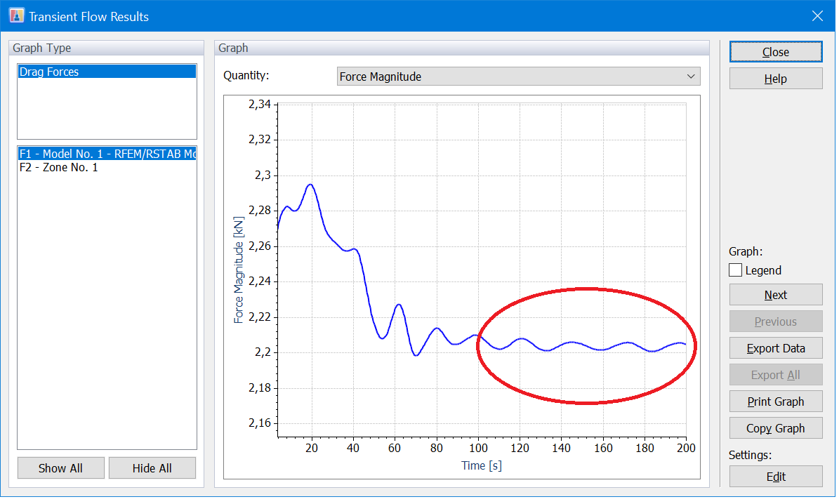
Task: Advance to the Next graph
Action: click(775, 294)
